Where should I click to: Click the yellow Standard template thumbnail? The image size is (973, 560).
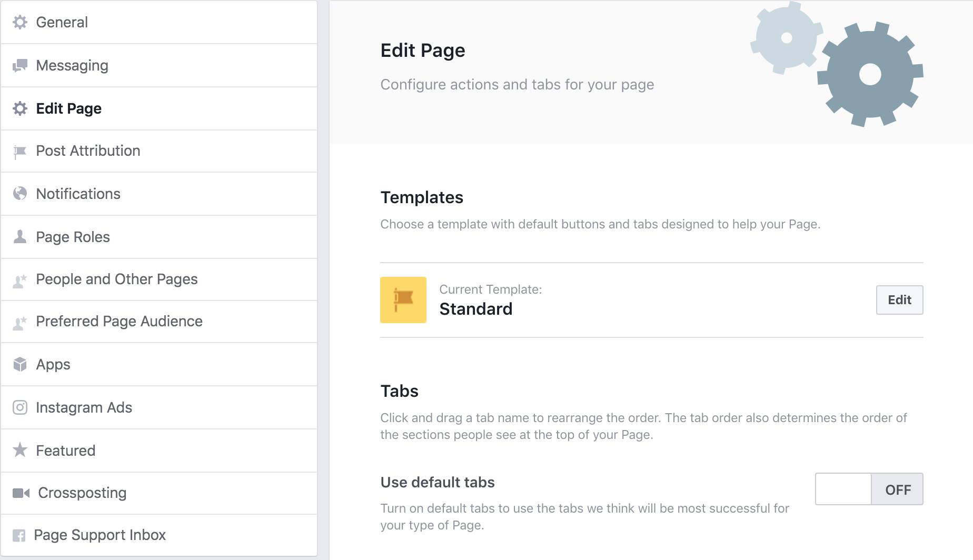click(x=403, y=300)
